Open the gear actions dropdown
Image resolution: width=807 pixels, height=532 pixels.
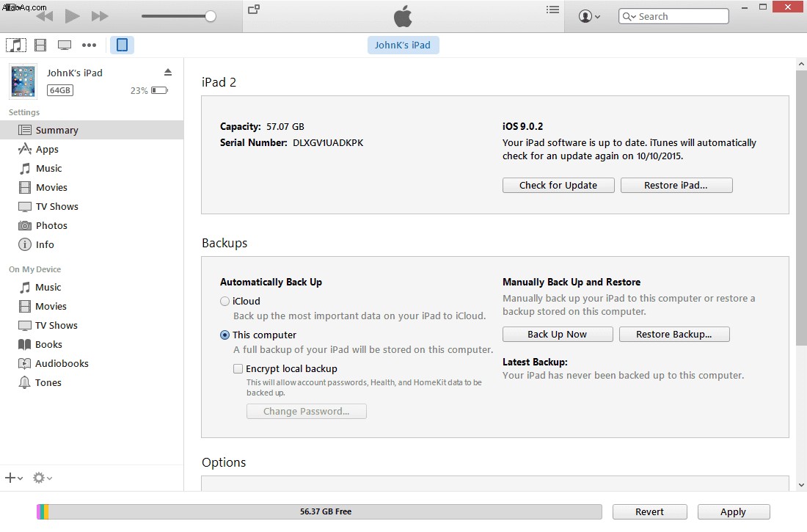click(43, 478)
